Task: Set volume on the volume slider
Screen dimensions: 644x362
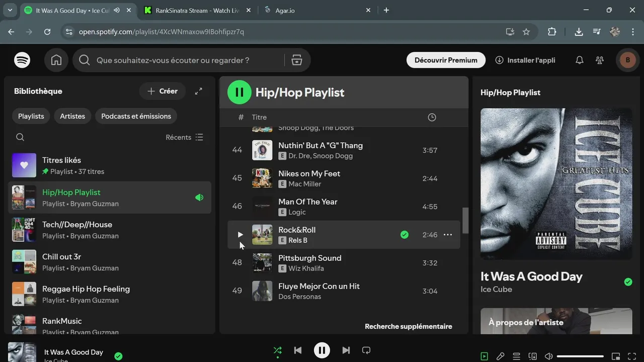Action: coord(580,356)
